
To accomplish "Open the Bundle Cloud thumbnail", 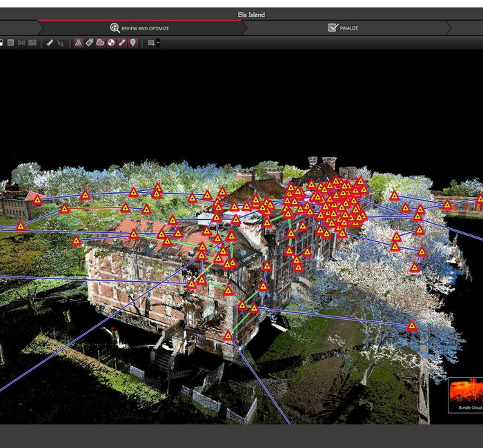I will pyautogui.click(x=465, y=394).
